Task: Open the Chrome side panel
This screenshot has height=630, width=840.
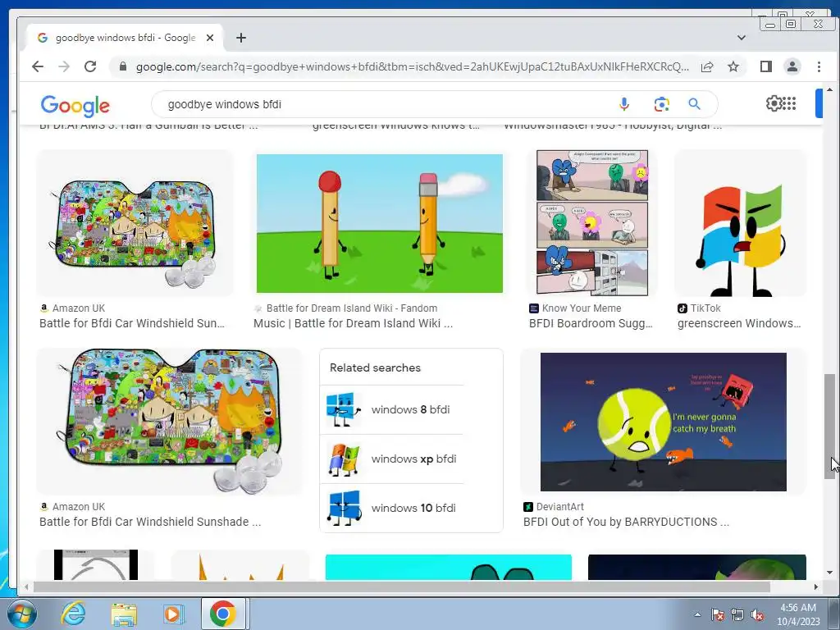Action: [x=766, y=66]
